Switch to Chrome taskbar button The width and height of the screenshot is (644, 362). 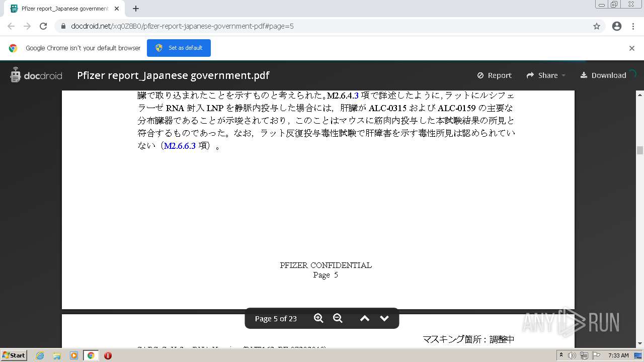91,355
